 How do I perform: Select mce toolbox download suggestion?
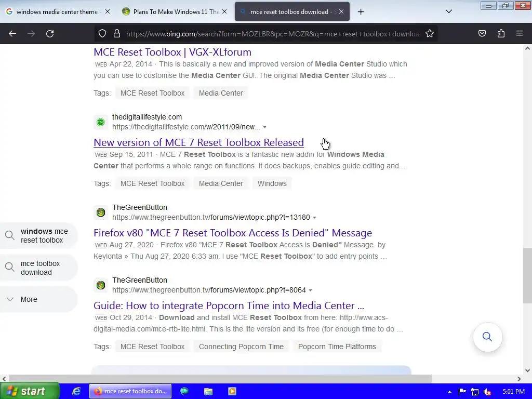coord(38,268)
